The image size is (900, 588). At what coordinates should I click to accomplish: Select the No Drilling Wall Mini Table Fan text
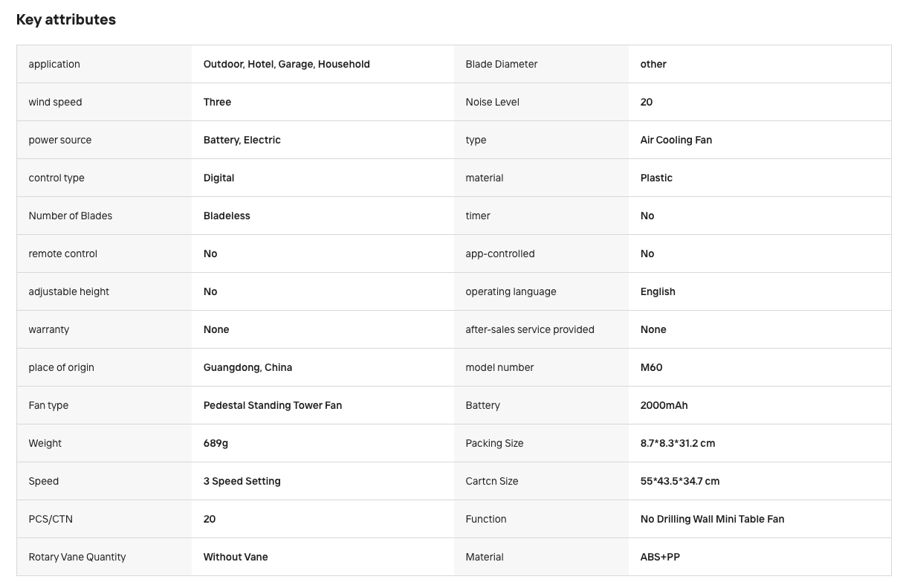pyautogui.click(x=713, y=519)
